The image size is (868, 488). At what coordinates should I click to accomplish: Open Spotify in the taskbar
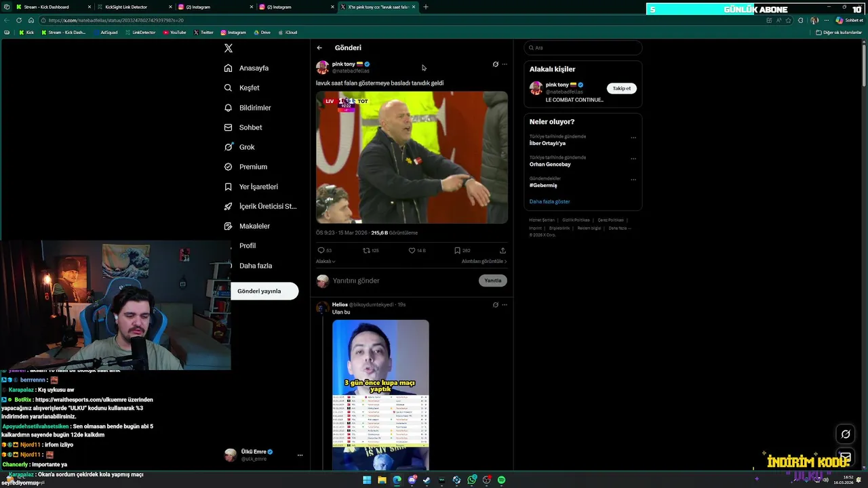click(x=501, y=480)
